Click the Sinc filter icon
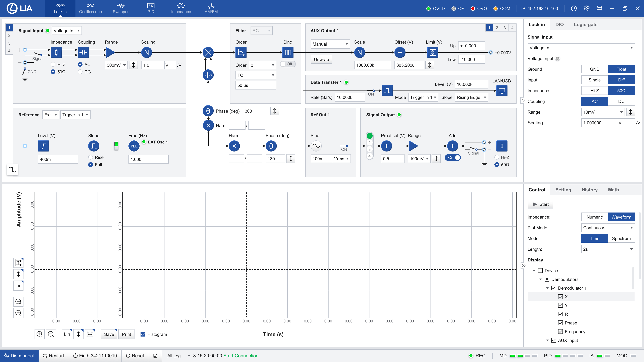This screenshot has height=362, width=644. (288, 52)
